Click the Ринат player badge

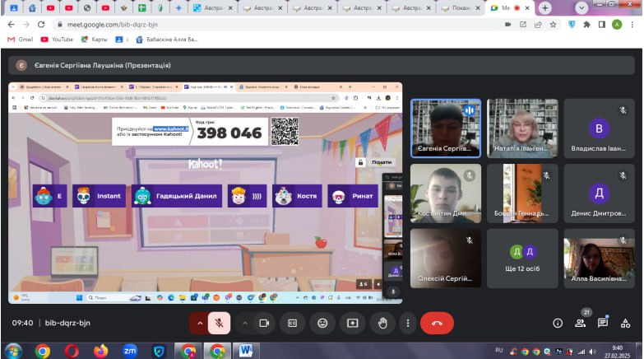(x=353, y=196)
